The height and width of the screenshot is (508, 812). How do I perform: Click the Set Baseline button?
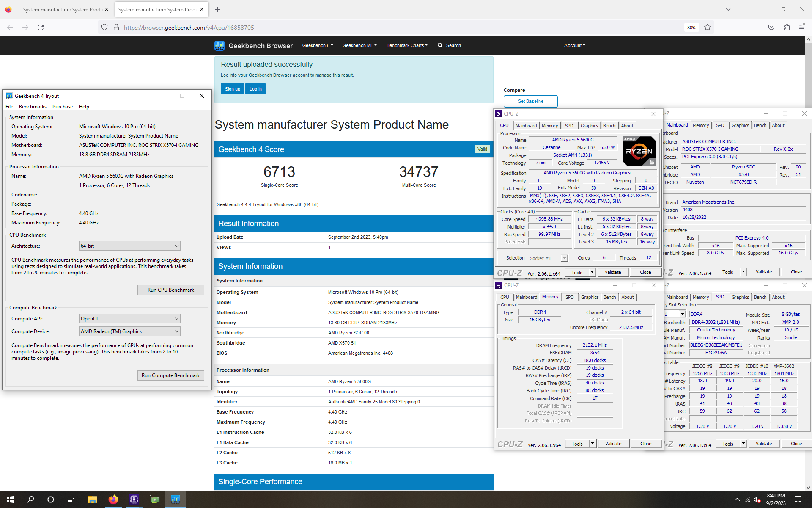coord(530,101)
